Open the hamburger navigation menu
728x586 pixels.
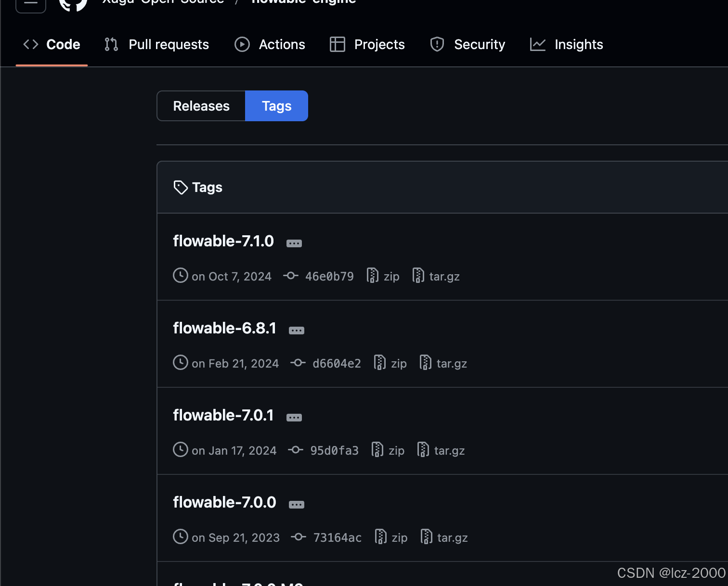31,4
